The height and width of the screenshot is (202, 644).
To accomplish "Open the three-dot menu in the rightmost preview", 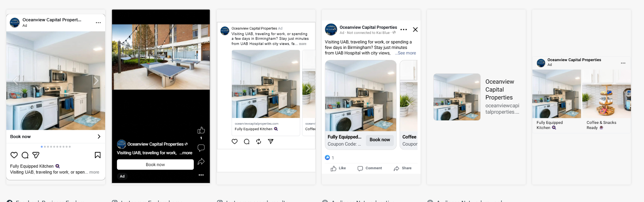I will pos(623,63).
